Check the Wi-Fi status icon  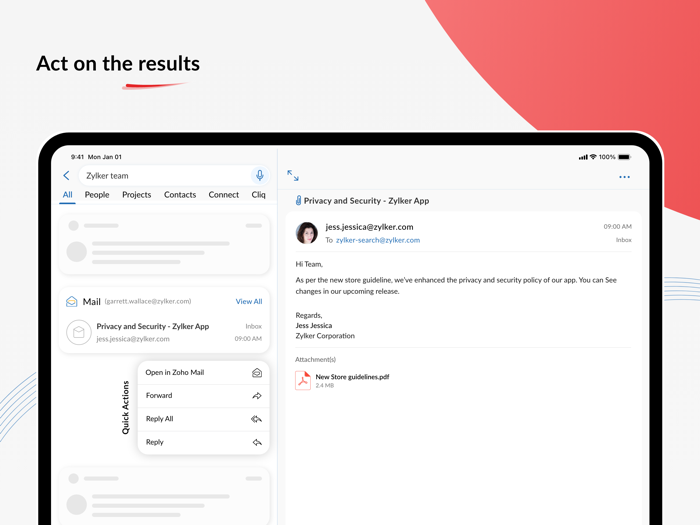click(593, 157)
